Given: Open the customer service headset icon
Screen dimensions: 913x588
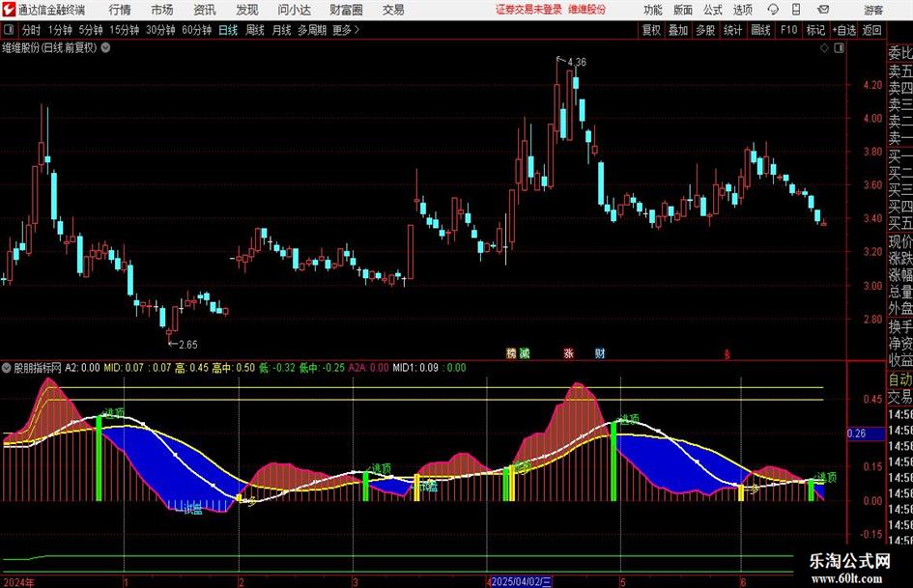Looking at the screenshot, I should pos(773,10).
